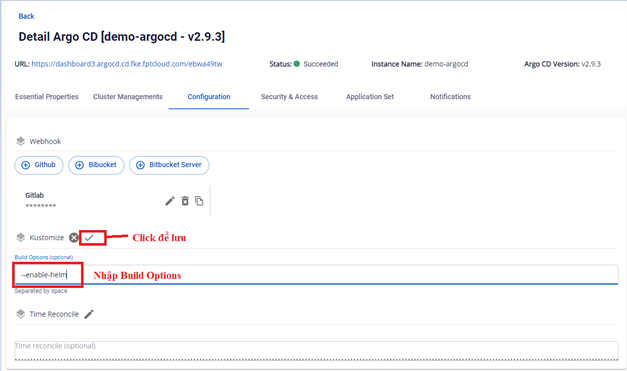The width and height of the screenshot is (627, 371).
Task: Click the Argo CD Version v2.9.3 value
Action: click(591, 64)
